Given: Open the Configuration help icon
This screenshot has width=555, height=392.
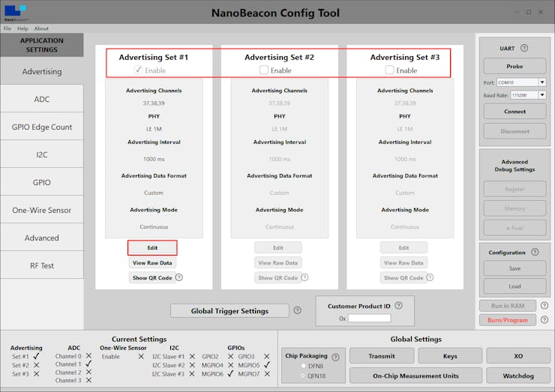Looking at the screenshot, I should click(x=535, y=252).
